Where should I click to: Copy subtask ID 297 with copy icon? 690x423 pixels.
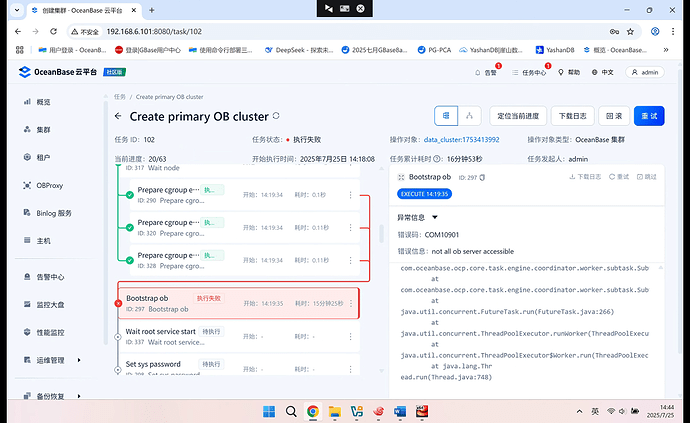[482, 177]
